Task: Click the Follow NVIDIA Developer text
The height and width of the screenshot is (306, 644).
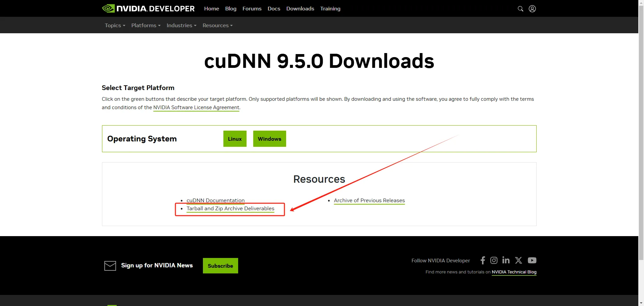Action: (441, 261)
